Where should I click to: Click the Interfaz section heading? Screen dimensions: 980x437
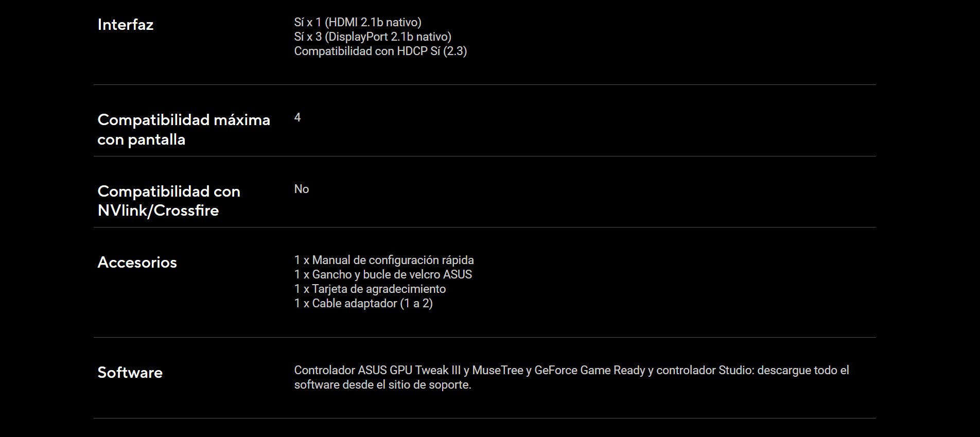click(125, 25)
